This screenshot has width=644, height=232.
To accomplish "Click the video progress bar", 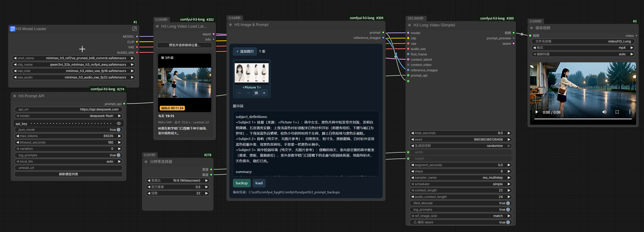I will (x=583, y=119).
